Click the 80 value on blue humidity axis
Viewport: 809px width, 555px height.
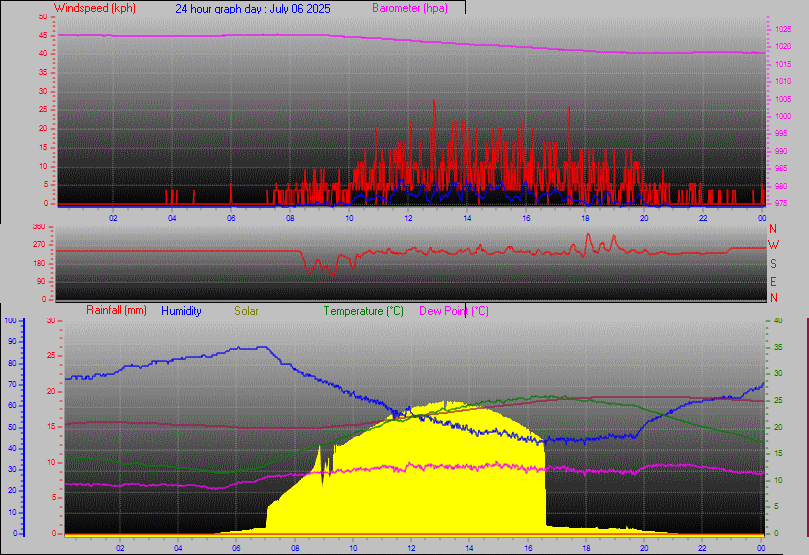[x=12, y=363]
